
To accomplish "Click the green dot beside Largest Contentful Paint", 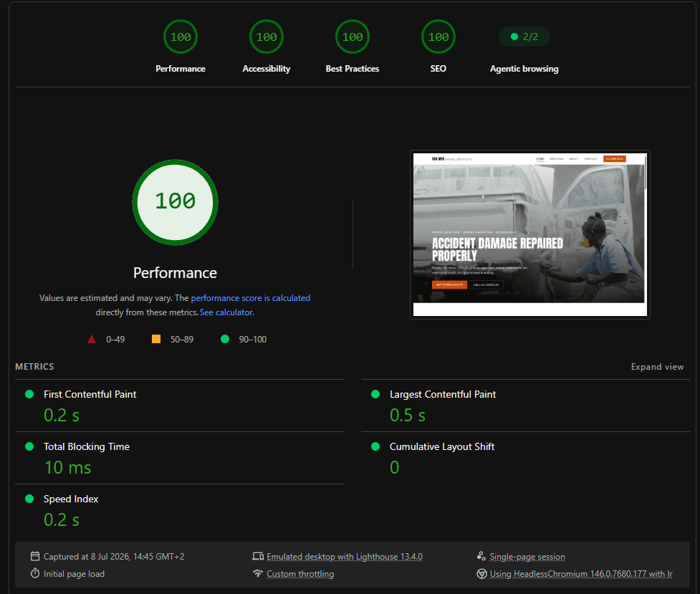I will click(375, 394).
